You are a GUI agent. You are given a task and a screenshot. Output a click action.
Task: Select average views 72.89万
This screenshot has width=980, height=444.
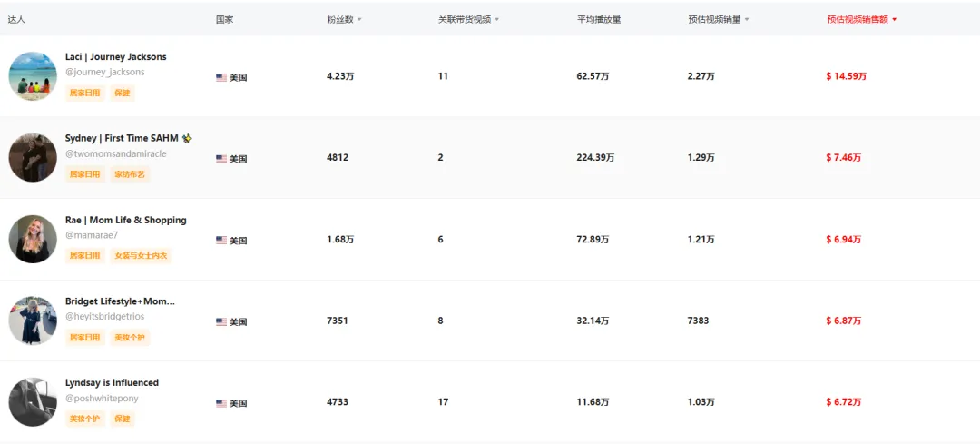593,239
